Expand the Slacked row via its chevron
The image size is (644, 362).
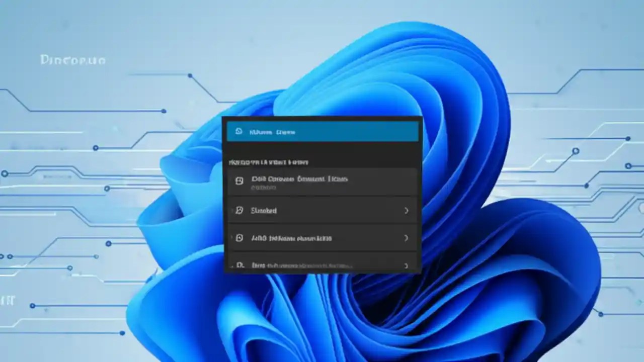click(406, 211)
